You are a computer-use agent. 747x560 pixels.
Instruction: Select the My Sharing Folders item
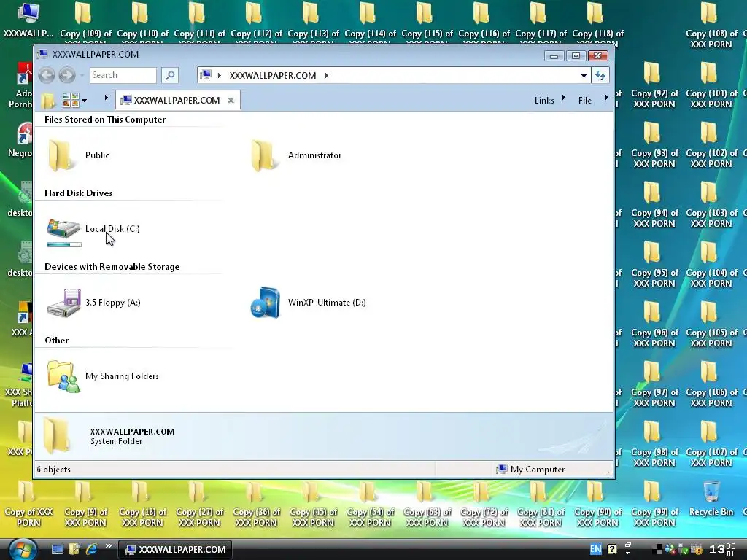[103, 376]
